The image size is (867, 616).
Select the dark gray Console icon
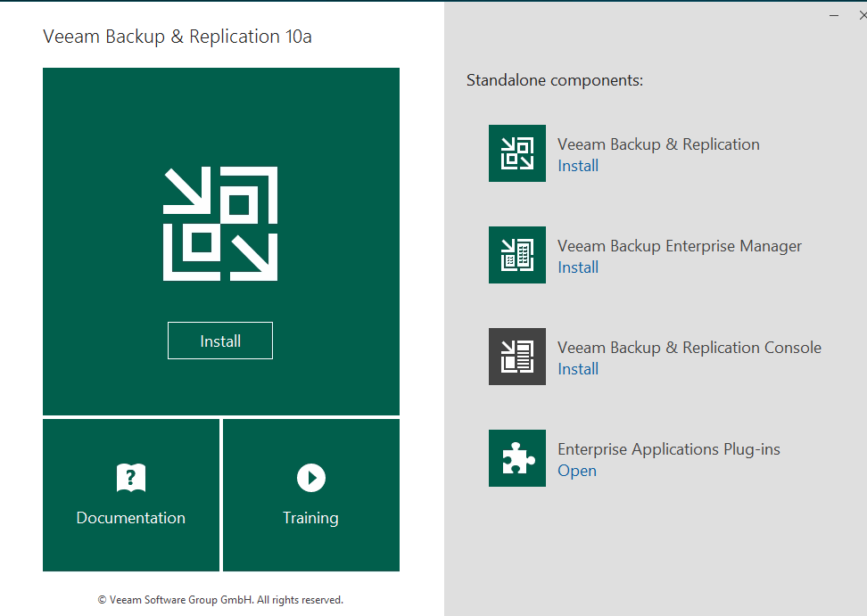(x=517, y=357)
